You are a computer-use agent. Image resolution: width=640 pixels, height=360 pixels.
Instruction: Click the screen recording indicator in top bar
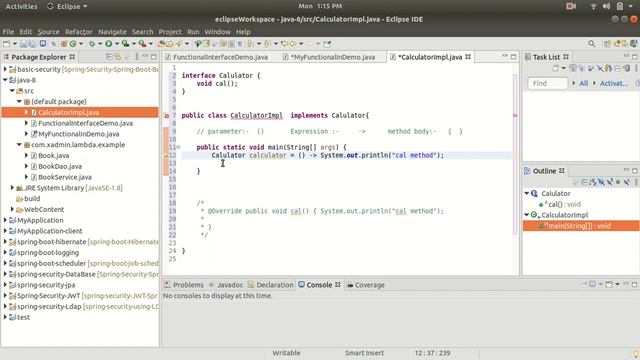[x=571, y=6]
